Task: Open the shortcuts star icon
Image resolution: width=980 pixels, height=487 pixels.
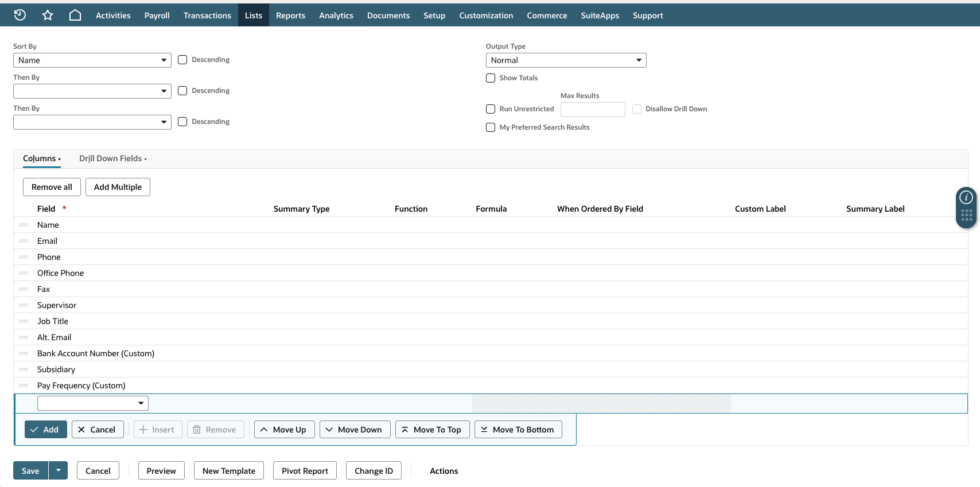Action: click(x=48, y=15)
